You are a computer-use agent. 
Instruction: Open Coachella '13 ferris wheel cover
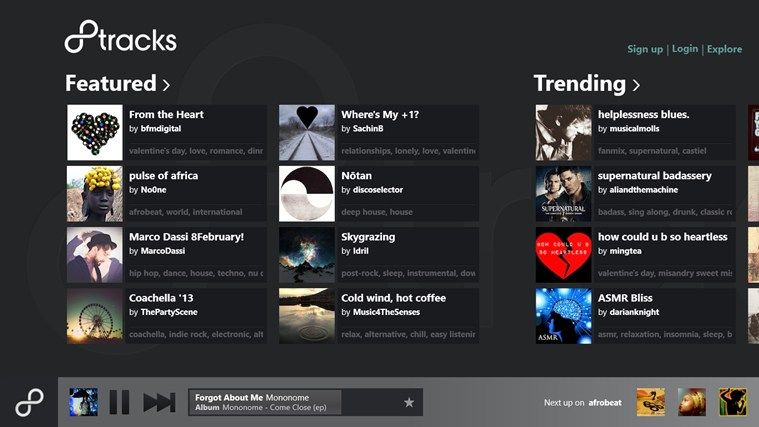(95, 316)
